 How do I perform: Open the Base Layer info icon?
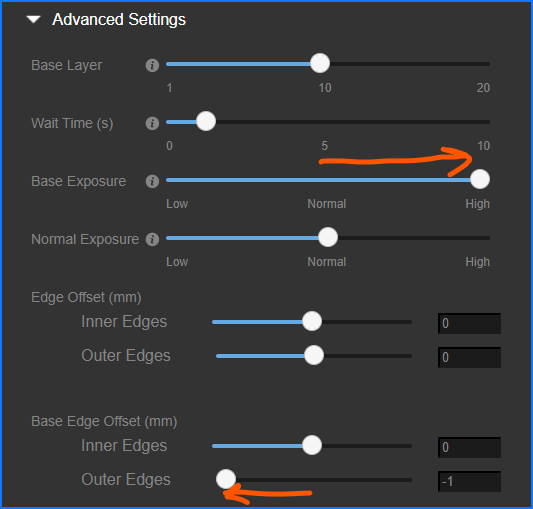[152, 65]
